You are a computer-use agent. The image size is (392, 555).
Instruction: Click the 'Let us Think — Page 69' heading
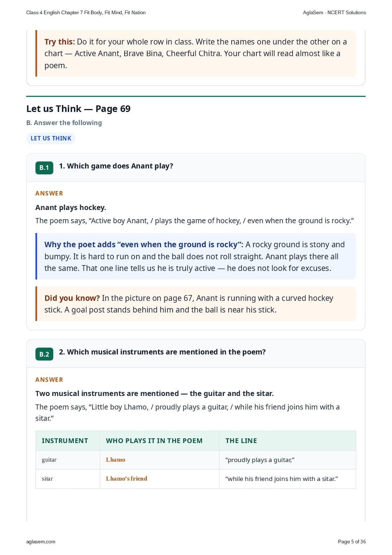point(78,109)
